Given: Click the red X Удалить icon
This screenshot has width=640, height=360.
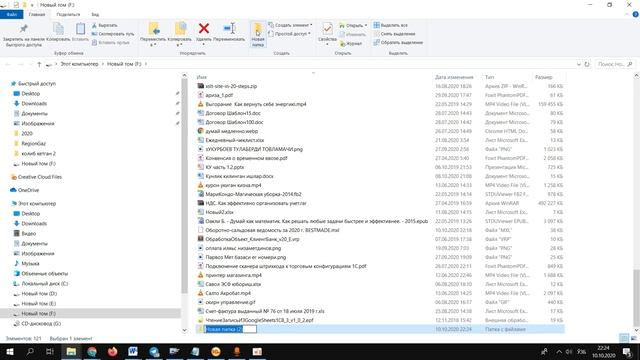Looking at the screenshot, I should click(204, 28).
